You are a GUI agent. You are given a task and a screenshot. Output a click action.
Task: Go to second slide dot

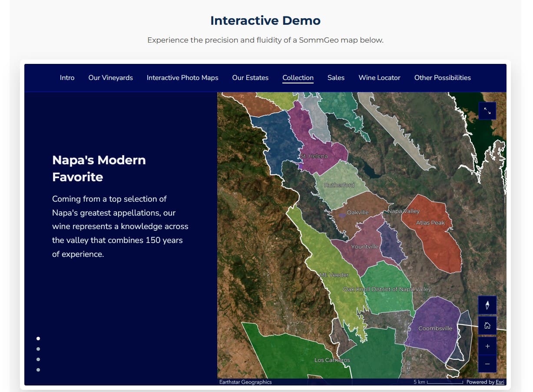click(x=38, y=349)
